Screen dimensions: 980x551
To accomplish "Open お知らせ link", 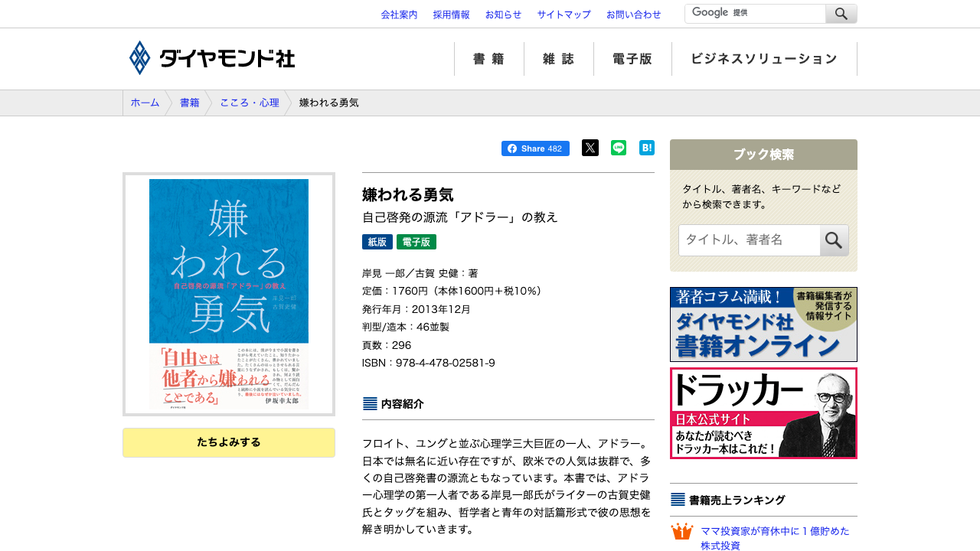I will [x=503, y=15].
